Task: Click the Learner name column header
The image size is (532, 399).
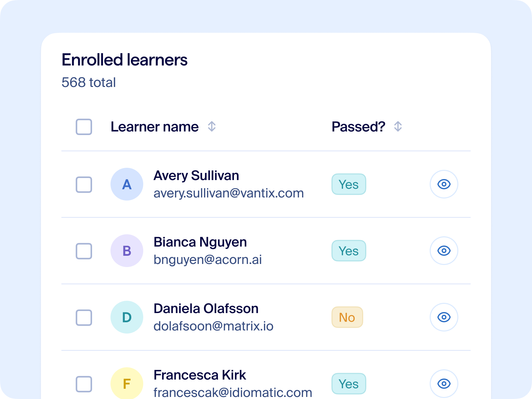Action: click(x=154, y=127)
